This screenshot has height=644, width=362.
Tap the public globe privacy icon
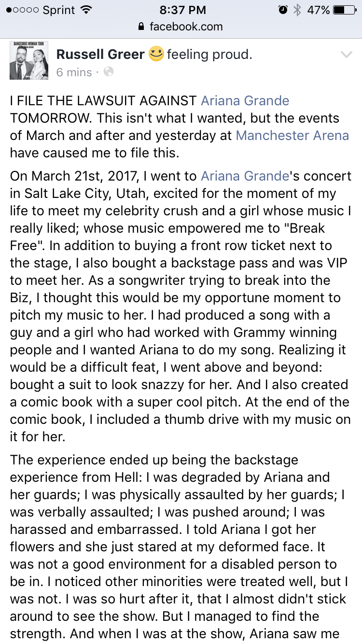(109, 72)
